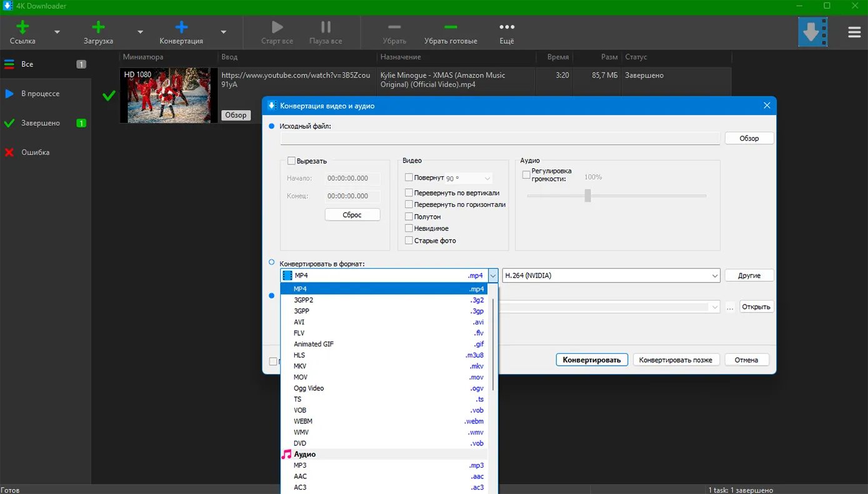Click the Старт все play icon

coord(276,26)
